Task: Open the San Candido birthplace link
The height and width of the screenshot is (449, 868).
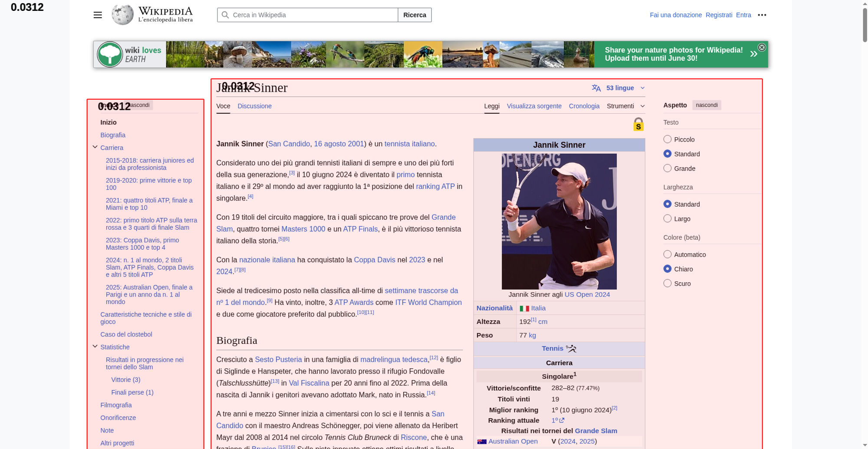Action: (x=289, y=144)
